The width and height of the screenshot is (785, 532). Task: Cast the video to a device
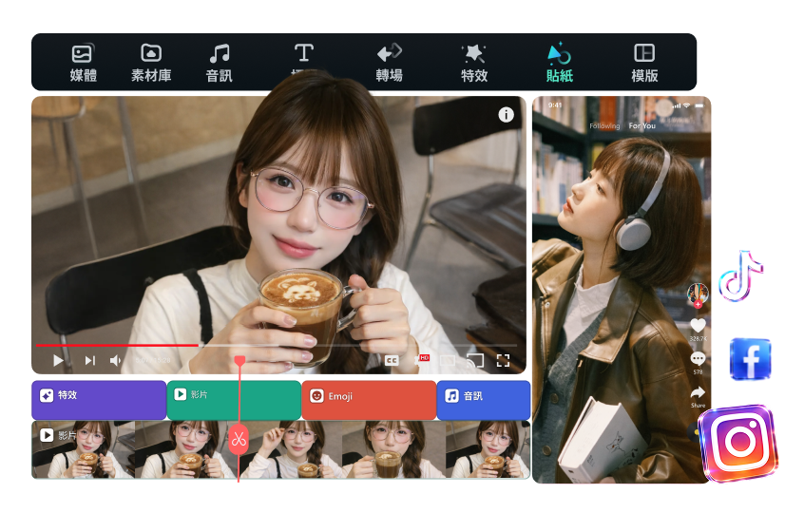[475, 361]
